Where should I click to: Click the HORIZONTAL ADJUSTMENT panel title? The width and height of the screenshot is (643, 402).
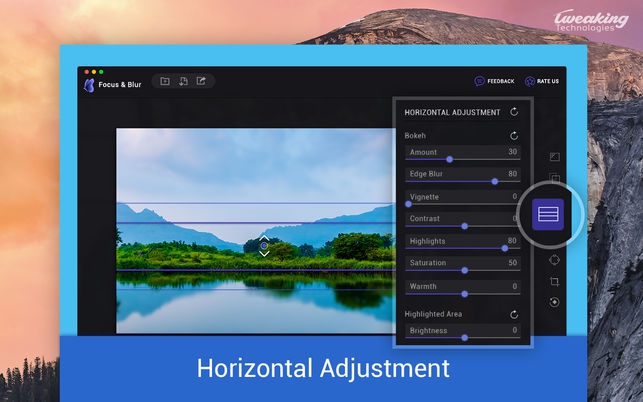452,112
